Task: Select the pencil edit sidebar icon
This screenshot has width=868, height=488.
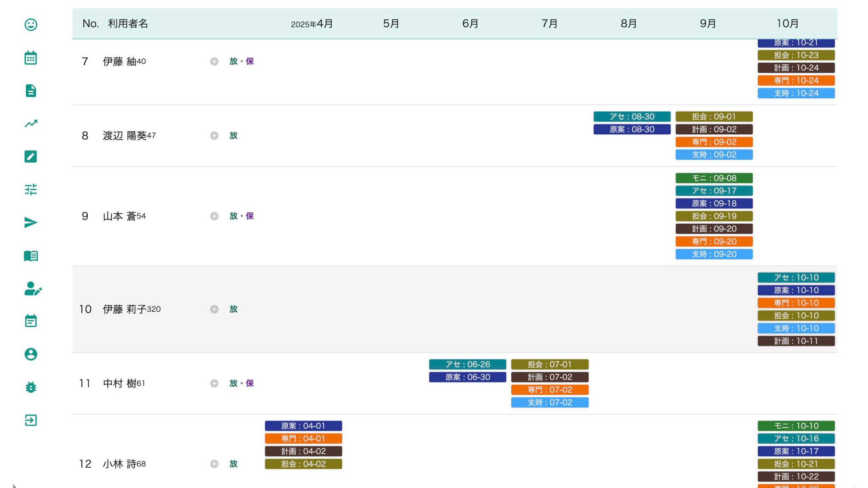Action: 31,157
